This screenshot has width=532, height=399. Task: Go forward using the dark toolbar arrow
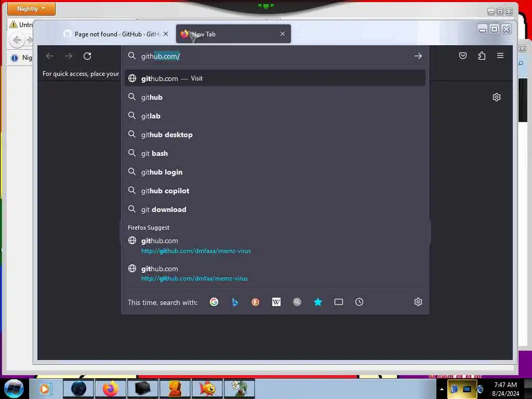pos(69,56)
